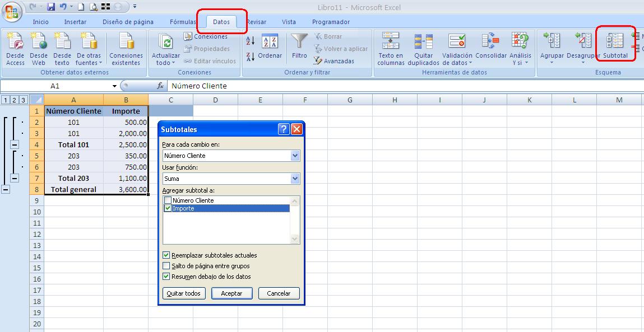Click the Save floppy disk icon
The width and height of the screenshot is (644, 332).
click(x=51, y=7)
